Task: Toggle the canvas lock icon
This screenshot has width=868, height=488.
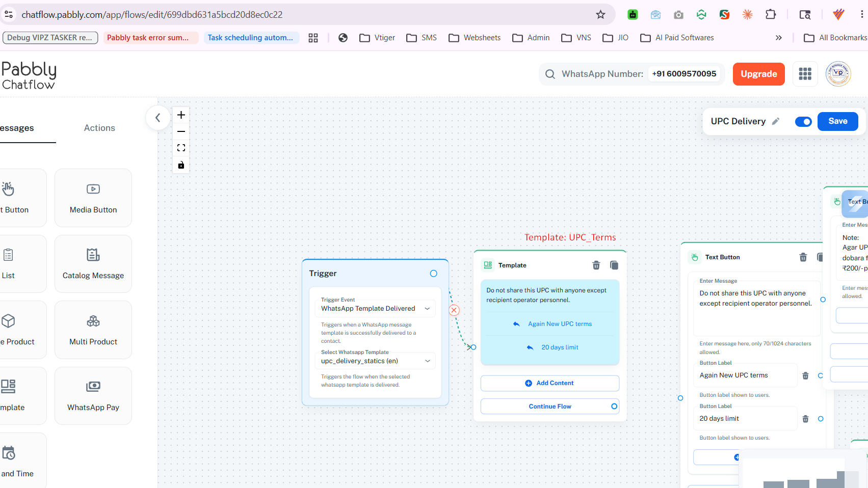Action: 181,165
